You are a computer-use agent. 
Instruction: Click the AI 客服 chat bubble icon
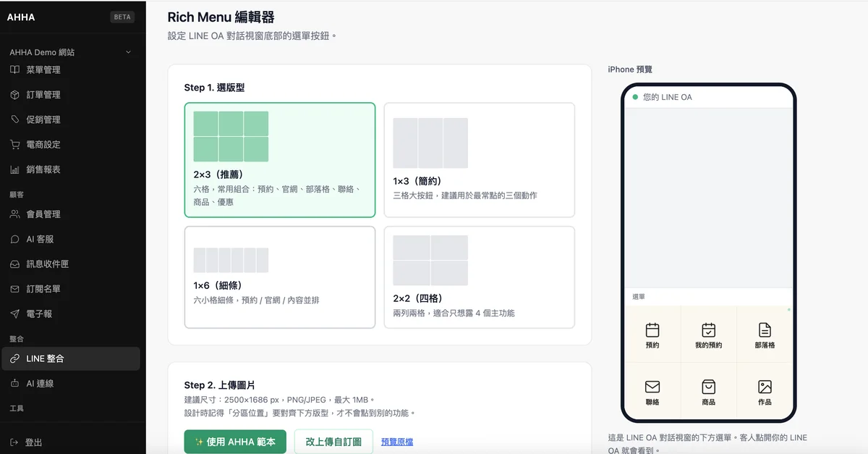click(14, 239)
